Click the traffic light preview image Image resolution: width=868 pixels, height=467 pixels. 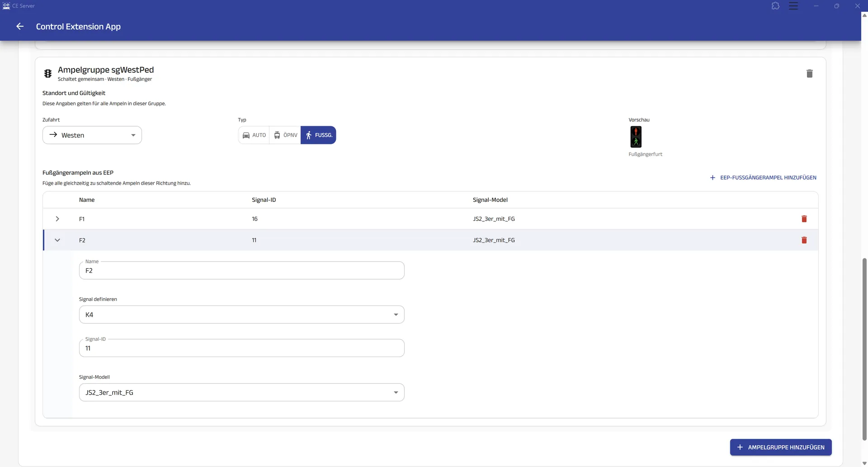(636, 137)
